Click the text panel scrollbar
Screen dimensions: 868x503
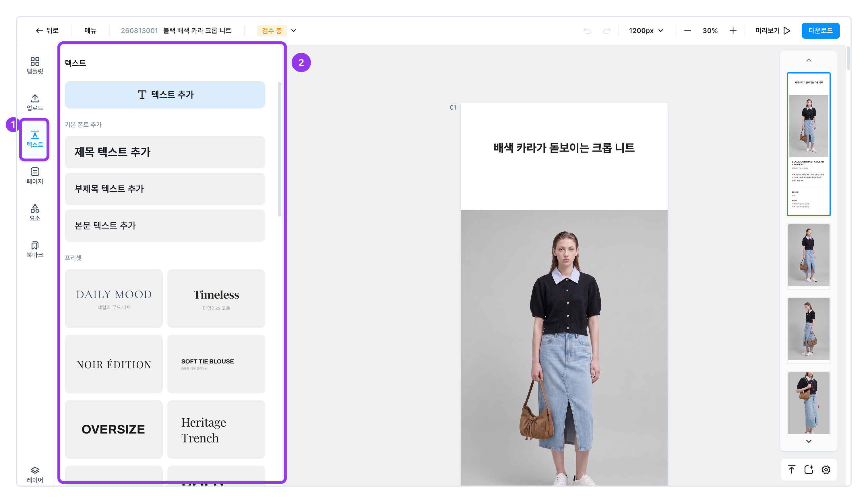(x=279, y=149)
